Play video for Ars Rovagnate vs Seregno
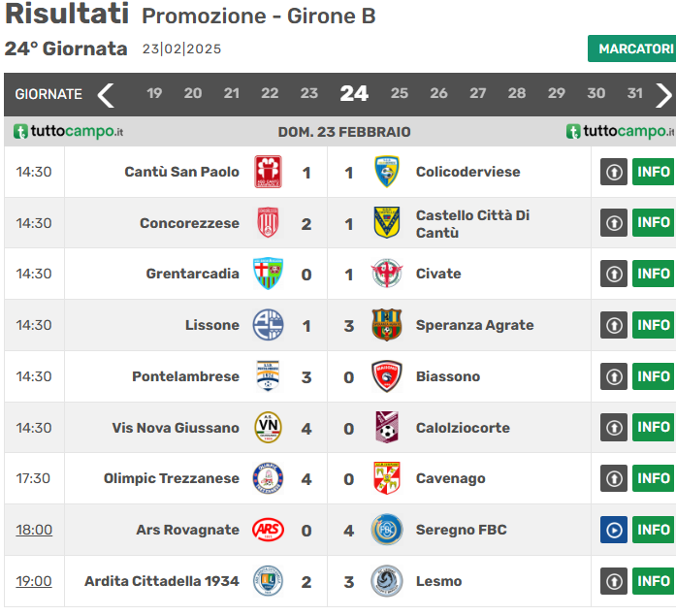Image resolution: width=676 pixels, height=616 pixels. pyautogui.click(x=614, y=530)
